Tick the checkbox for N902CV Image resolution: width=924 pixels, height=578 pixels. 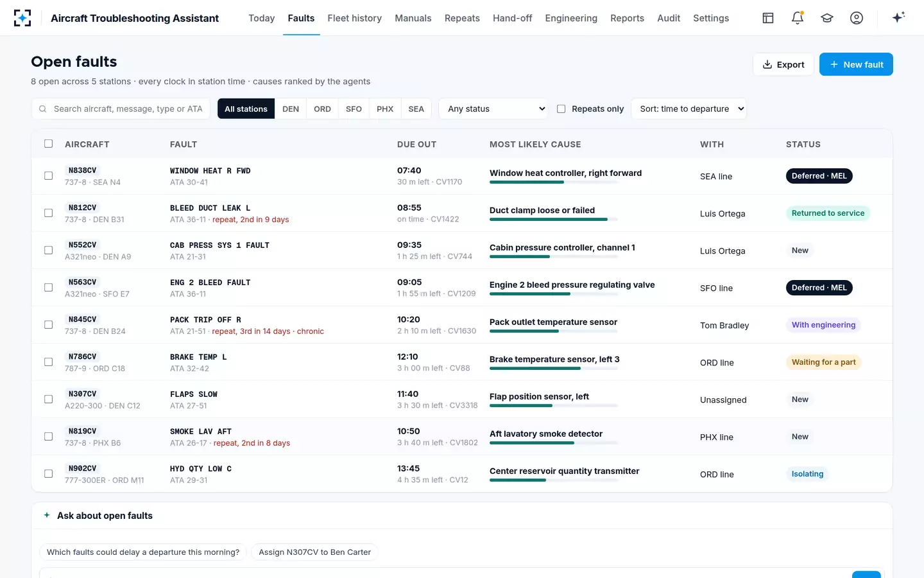click(x=48, y=473)
